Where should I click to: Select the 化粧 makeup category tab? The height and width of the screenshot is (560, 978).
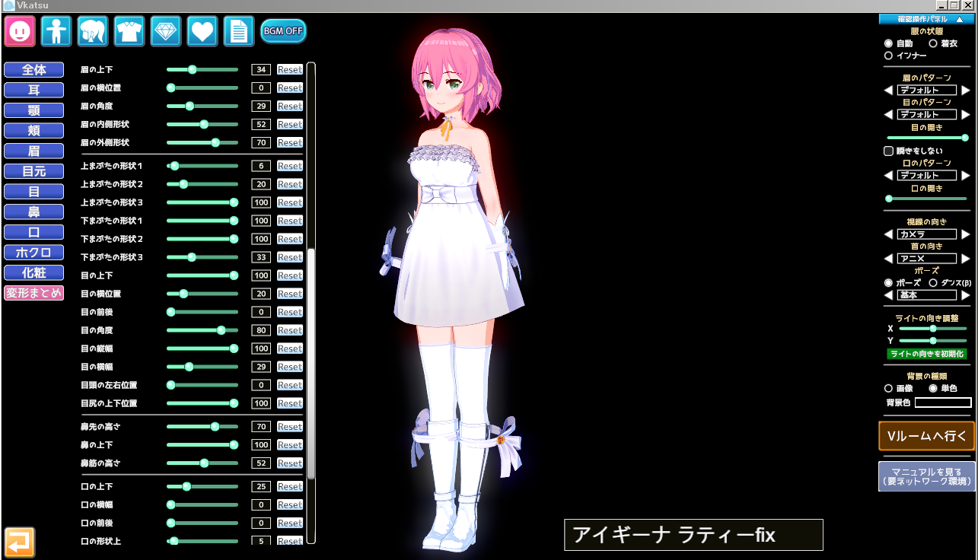[33, 272]
